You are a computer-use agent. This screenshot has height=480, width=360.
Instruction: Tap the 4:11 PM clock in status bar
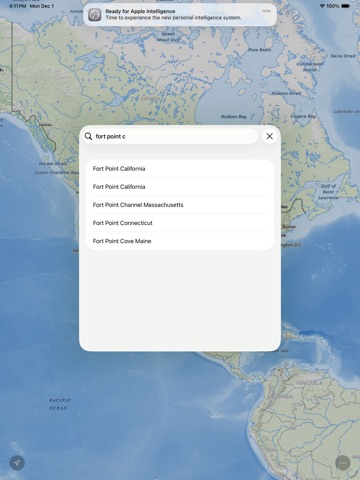(17, 6)
